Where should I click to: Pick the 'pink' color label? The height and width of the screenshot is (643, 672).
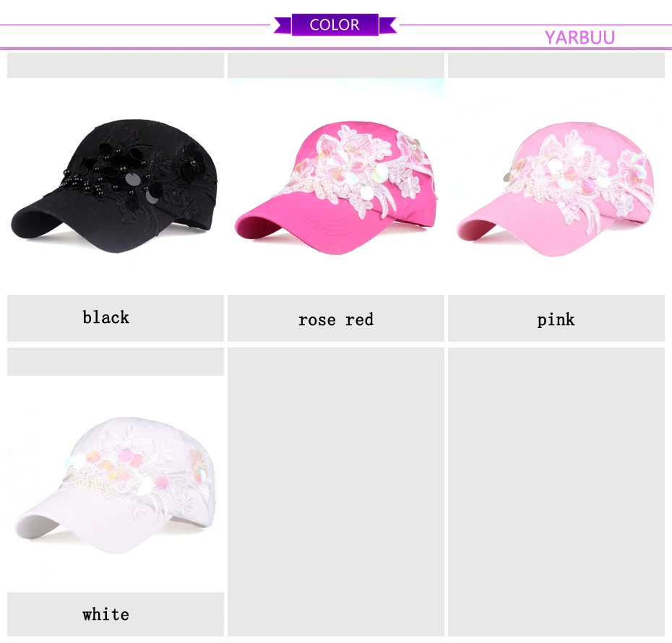point(556,319)
